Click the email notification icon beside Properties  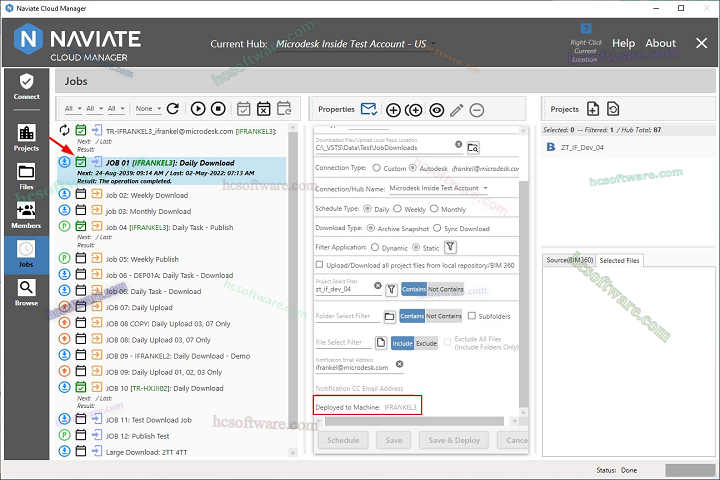pyautogui.click(x=369, y=109)
